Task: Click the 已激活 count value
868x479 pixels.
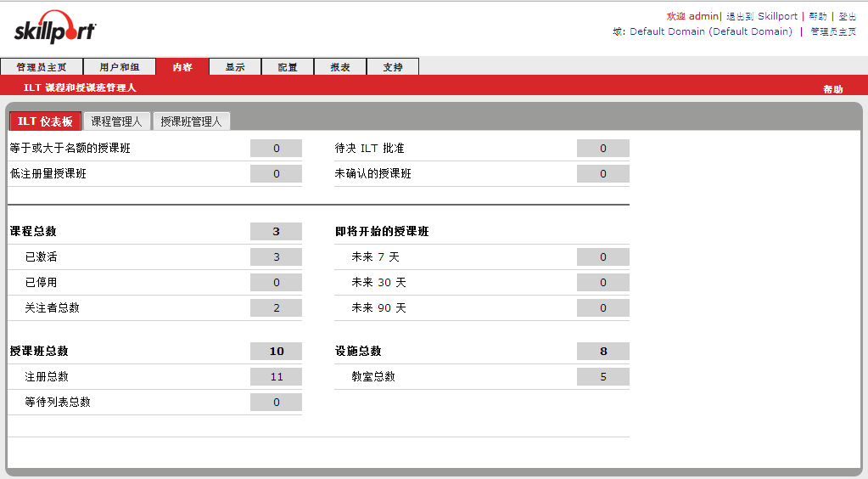Action: point(277,256)
